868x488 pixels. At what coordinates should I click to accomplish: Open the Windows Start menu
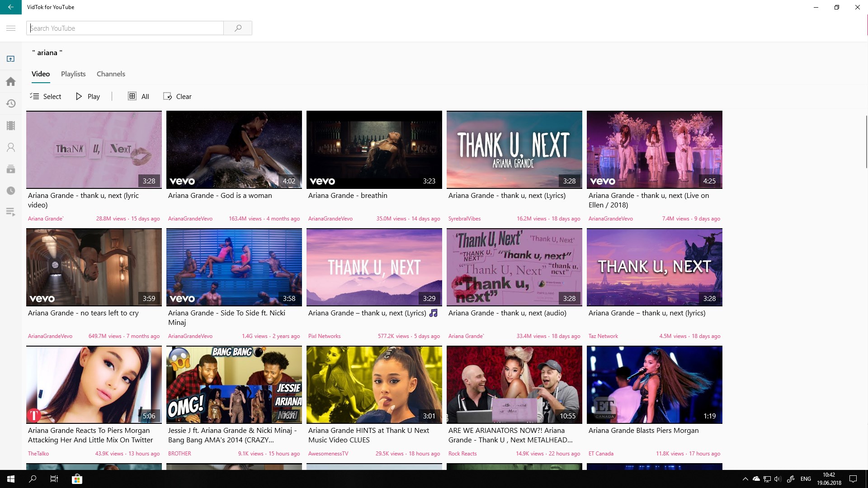[x=11, y=479]
